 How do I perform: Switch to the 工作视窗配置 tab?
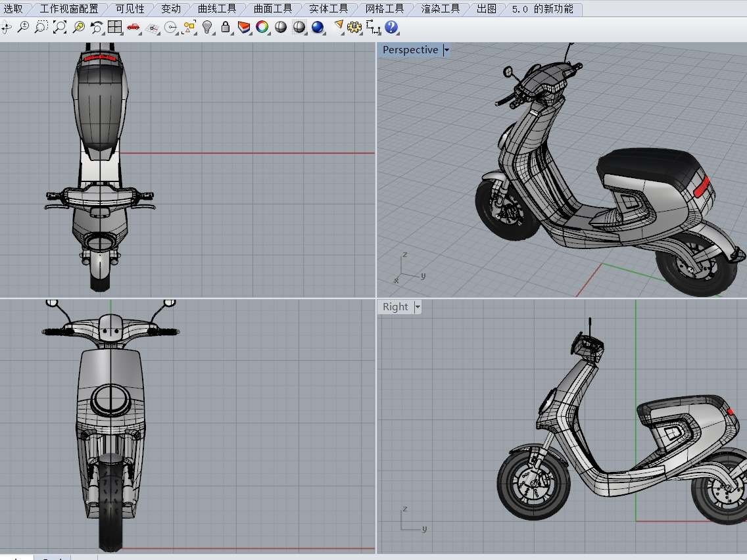pos(68,9)
